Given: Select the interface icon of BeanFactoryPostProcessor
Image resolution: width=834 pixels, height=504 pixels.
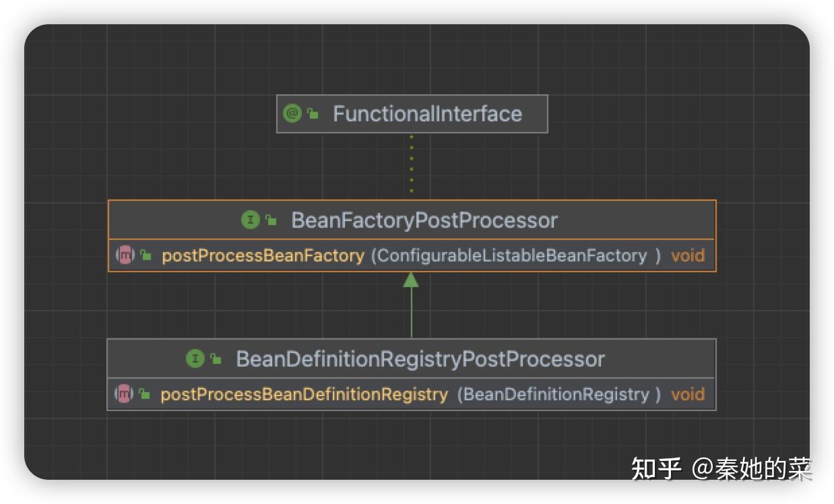Looking at the screenshot, I should click(250, 220).
